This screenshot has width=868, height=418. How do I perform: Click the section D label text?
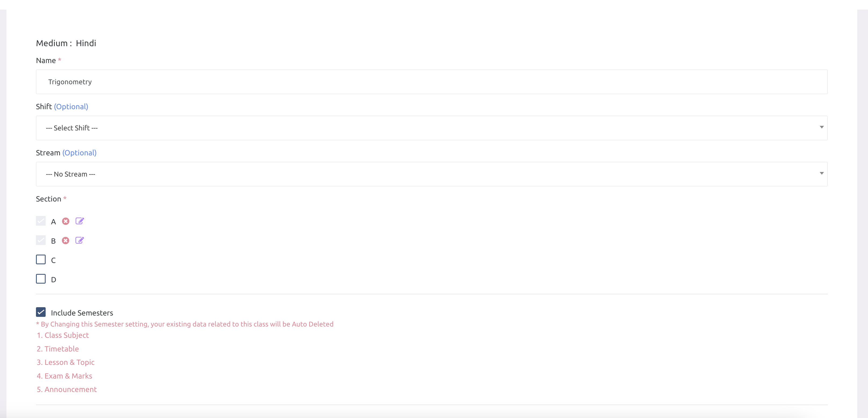[53, 280]
